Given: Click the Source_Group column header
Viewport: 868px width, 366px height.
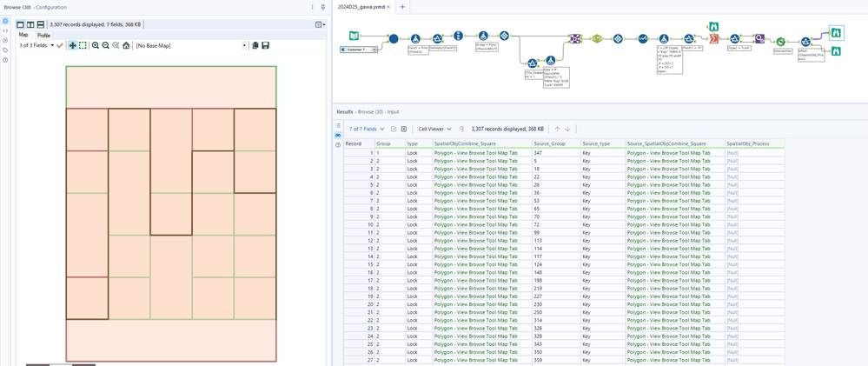Looking at the screenshot, I should click(549, 143).
